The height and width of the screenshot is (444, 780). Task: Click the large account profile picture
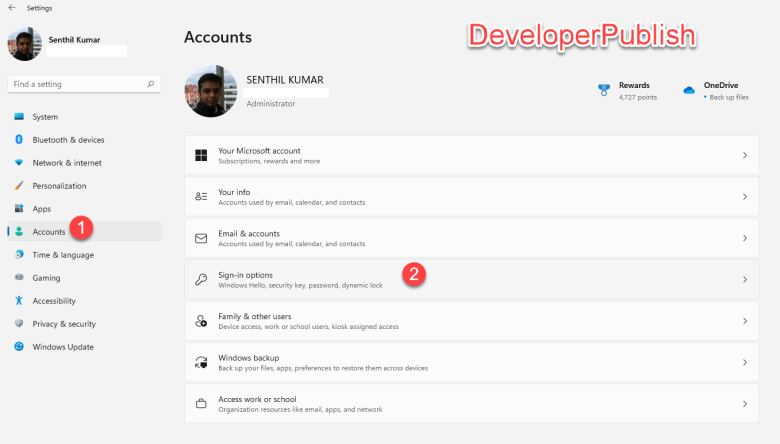point(211,91)
